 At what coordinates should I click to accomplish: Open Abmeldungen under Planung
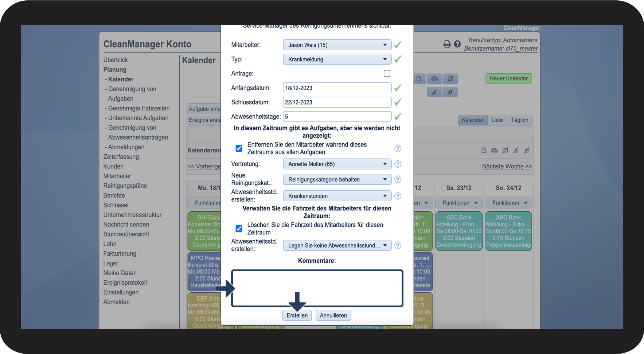pos(126,147)
